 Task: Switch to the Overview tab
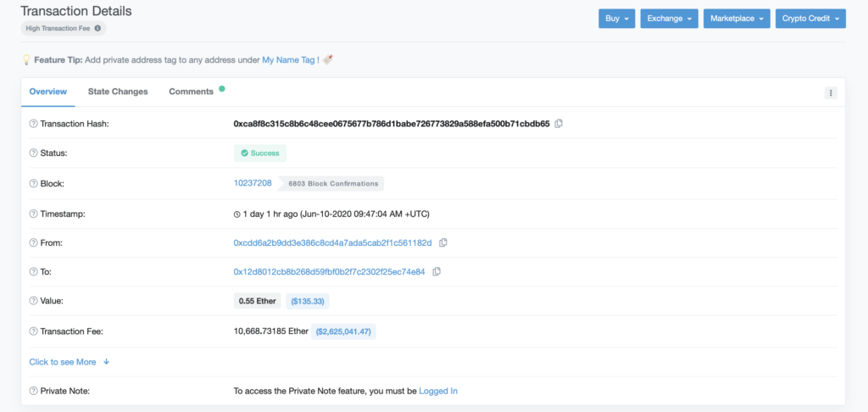(x=48, y=92)
